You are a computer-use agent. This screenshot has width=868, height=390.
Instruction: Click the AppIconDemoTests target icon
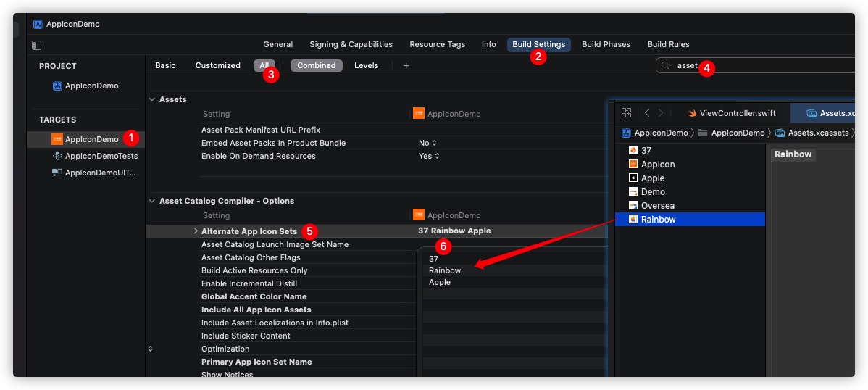(57, 156)
